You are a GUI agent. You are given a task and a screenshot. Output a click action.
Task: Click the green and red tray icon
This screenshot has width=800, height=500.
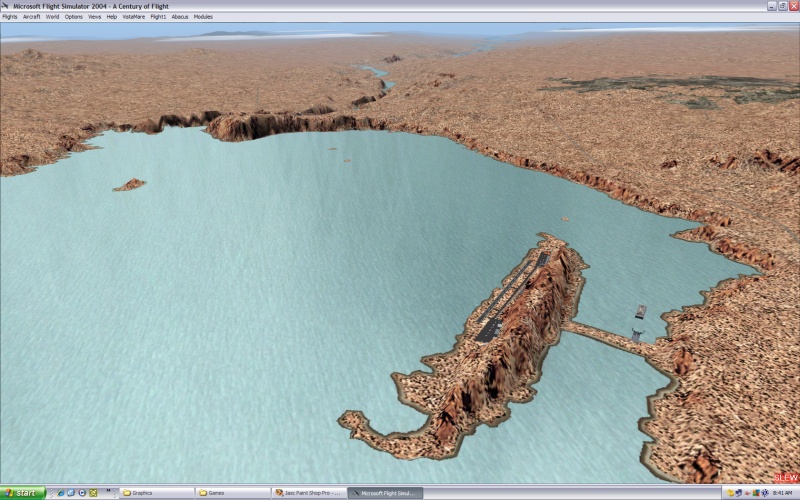[756, 493]
